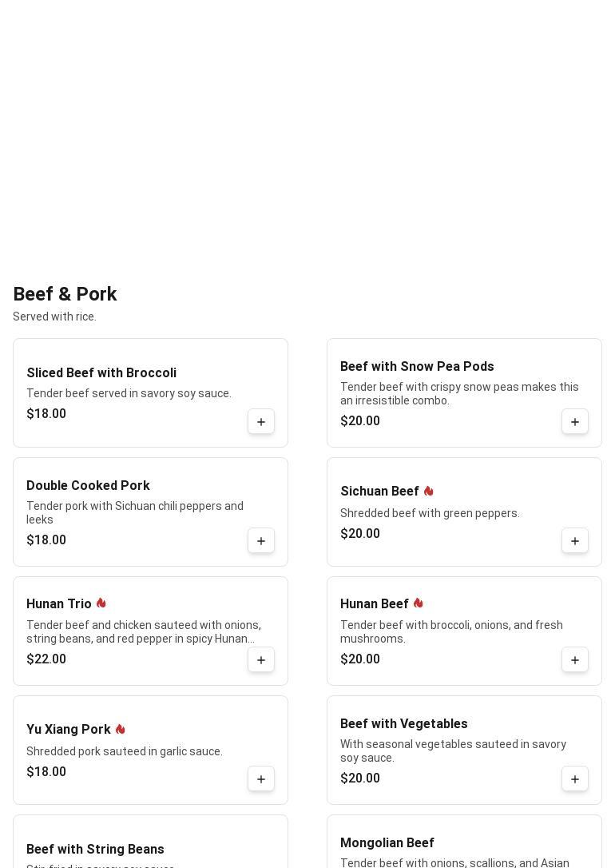Click the spicy flame icon beside Hunan Trio
The image size is (615, 868).
click(x=101, y=603)
